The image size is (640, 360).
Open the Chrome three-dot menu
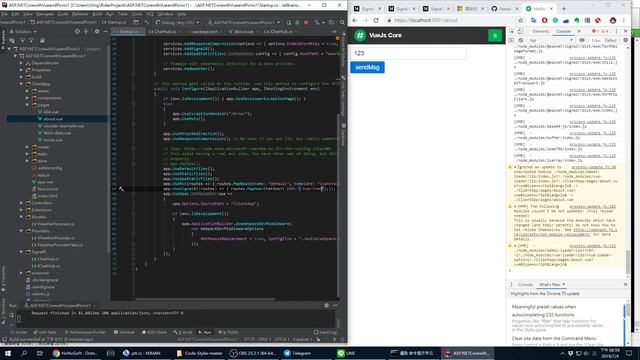(x=624, y=20)
